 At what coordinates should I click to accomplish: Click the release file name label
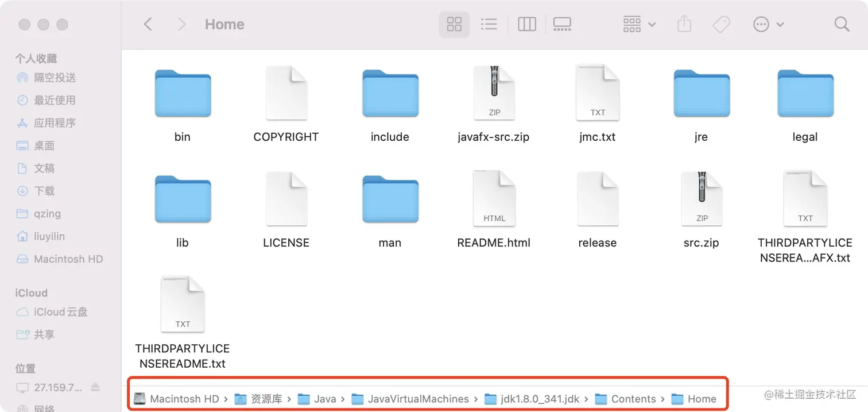pyautogui.click(x=598, y=242)
